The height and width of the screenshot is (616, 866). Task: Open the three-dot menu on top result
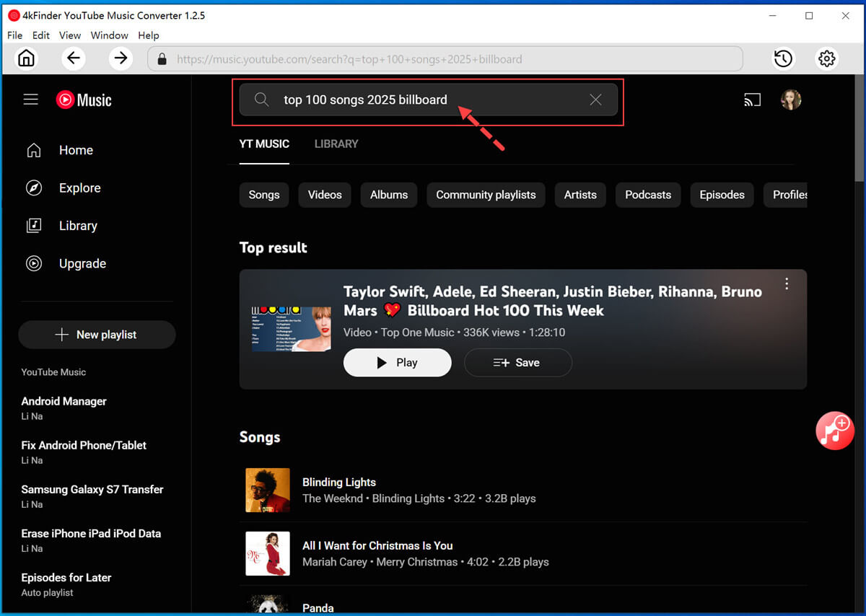787,284
